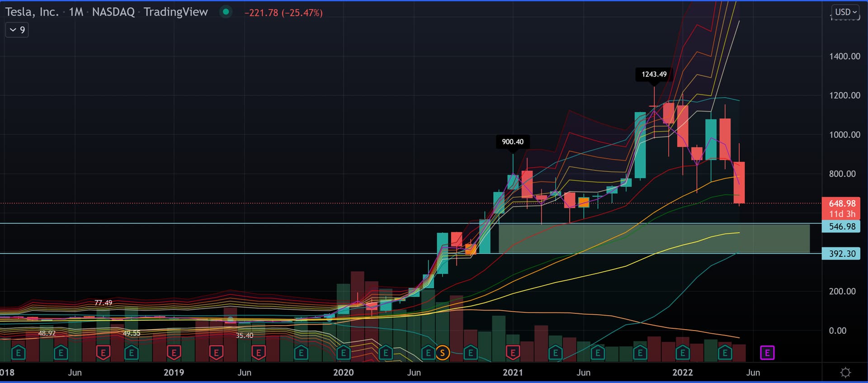Click the 2020 label on time axis

tap(343, 372)
